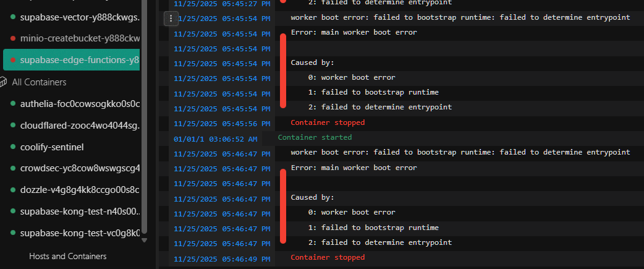The width and height of the screenshot is (644, 269).
Task: Click 'Container stopped' log at 05:46:49 PM
Action: 328,257
